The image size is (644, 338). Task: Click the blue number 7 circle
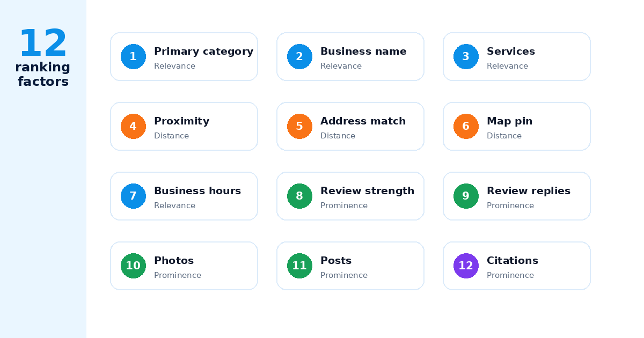pos(133,196)
